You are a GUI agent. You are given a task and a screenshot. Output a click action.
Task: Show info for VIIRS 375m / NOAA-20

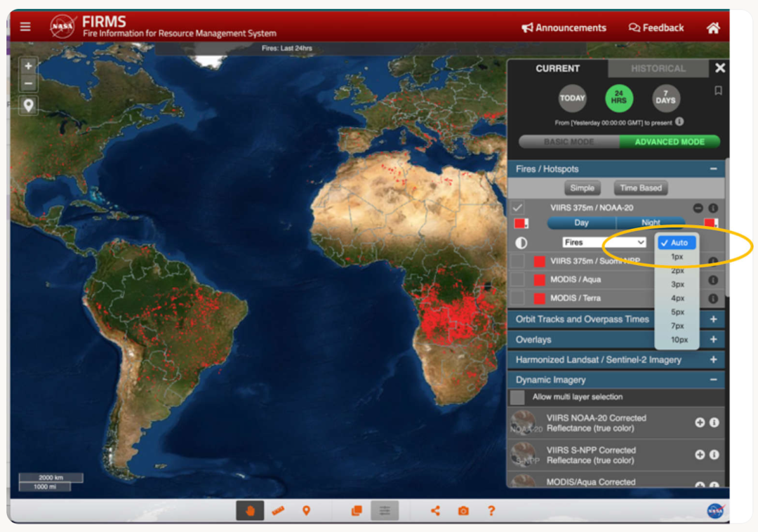pos(713,208)
